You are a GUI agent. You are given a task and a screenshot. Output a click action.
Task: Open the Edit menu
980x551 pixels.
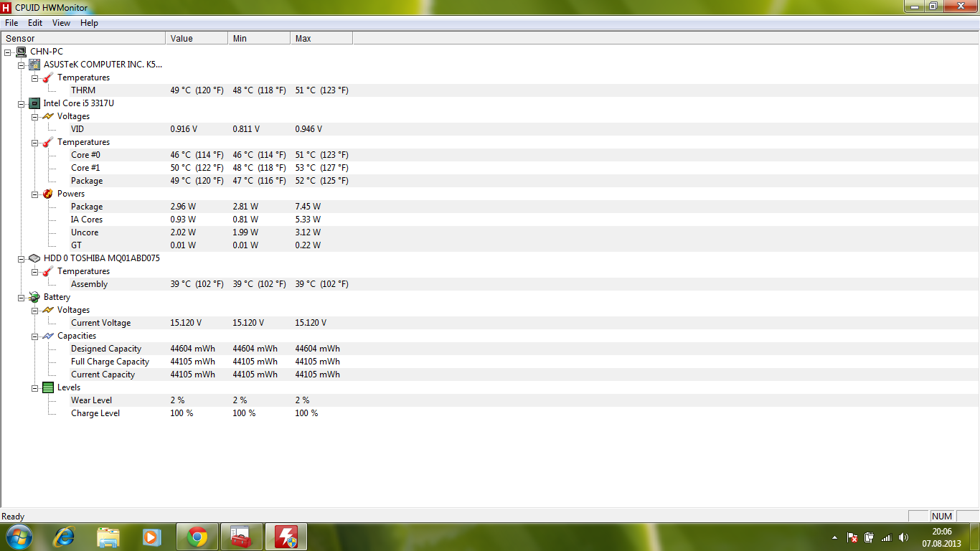tap(35, 23)
